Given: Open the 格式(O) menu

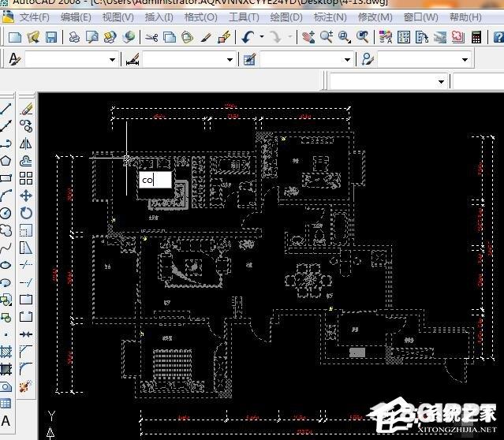Looking at the screenshot, I should coord(201,17).
